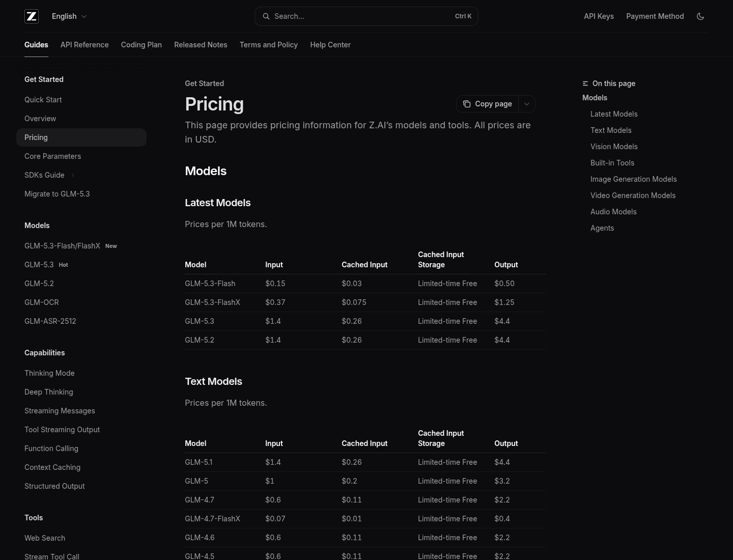Viewport: 733px width, 560px height.
Task: Jump to Audio Models section
Action: [613, 212]
